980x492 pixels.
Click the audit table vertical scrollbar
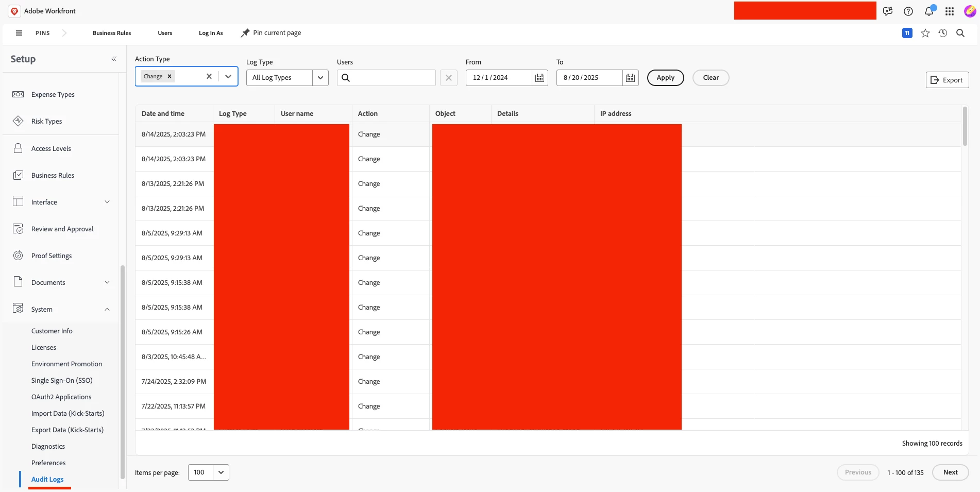tap(965, 126)
